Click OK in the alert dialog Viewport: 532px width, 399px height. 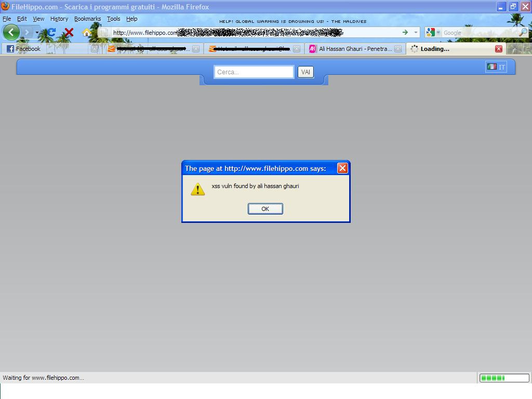pos(265,209)
